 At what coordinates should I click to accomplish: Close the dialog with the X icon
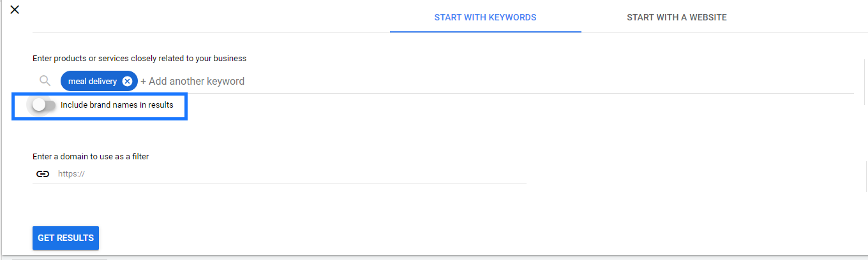coord(15,10)
